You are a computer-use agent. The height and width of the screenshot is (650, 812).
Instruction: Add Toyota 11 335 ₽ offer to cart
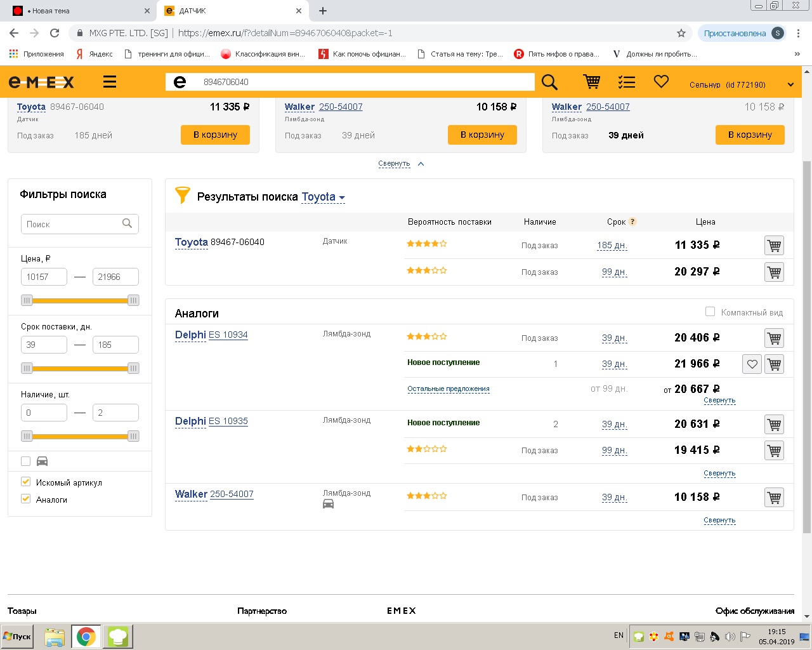(x=774, y=246)
